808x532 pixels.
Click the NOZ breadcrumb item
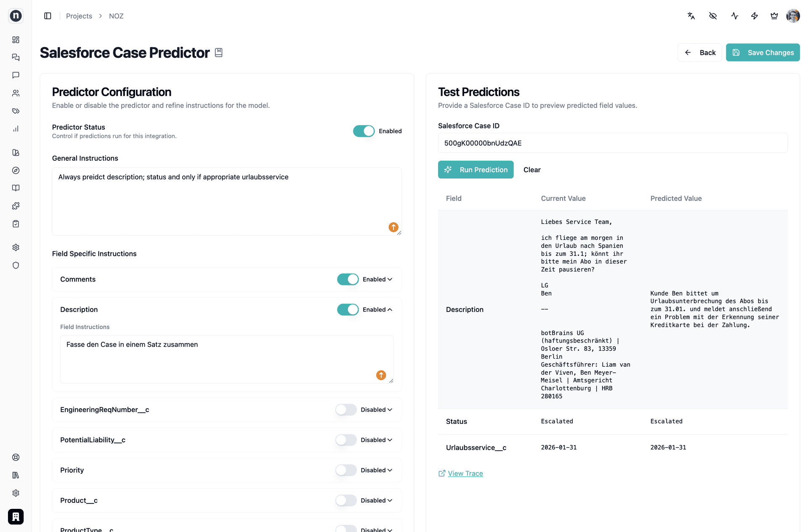pos(116,16)
